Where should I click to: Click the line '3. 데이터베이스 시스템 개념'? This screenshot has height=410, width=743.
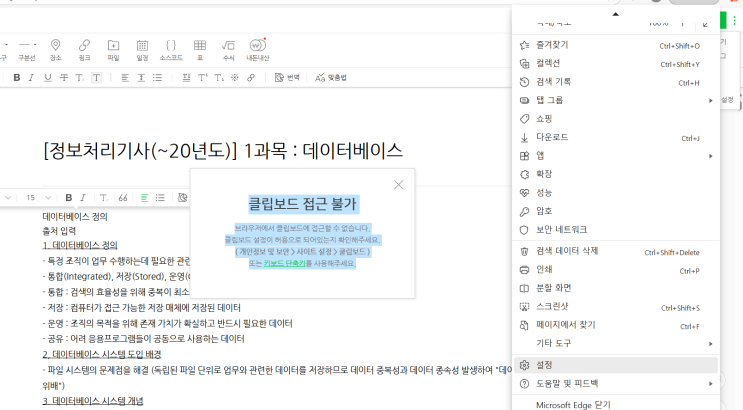[x=93, y=401]
